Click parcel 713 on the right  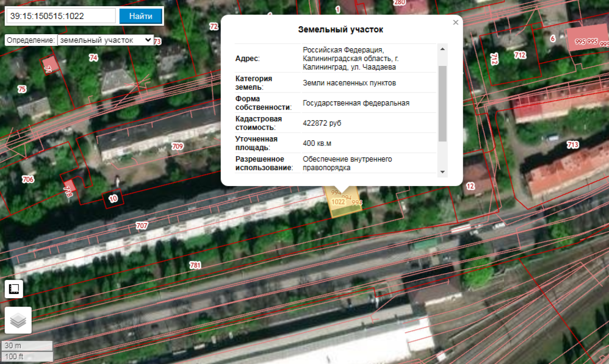click(572, 145)
